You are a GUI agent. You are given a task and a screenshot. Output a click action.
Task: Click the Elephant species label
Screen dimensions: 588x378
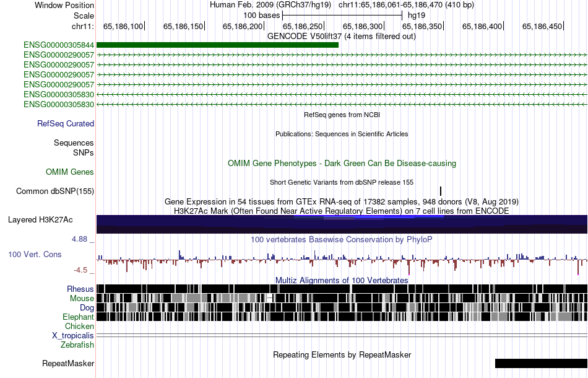point(78,317)
